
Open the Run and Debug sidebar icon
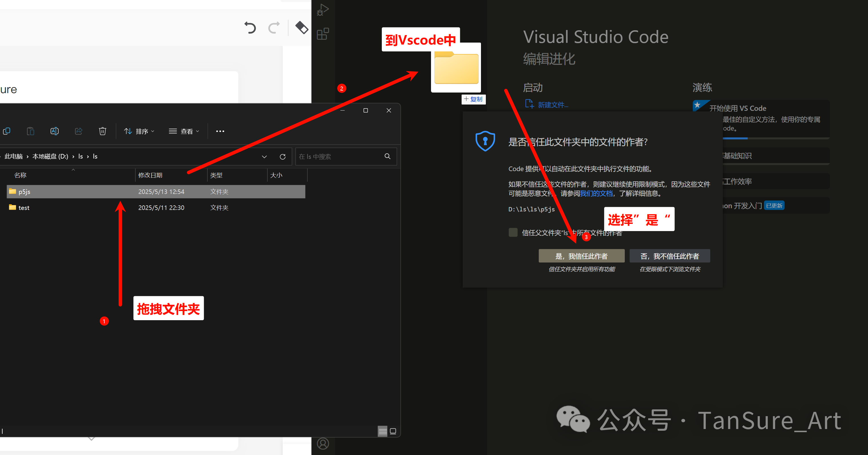[x=322, y=10]
